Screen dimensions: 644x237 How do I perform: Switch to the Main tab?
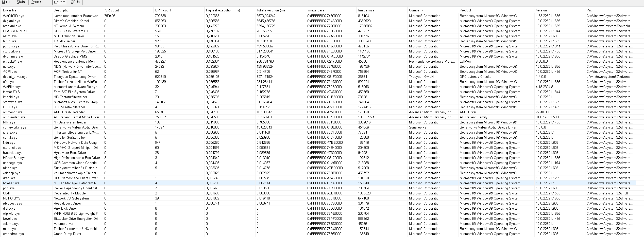click(6, 2)
